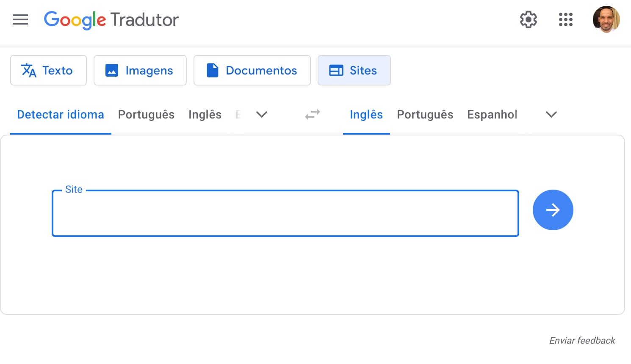The image size is (631, 364).
Task: Expand the target language list
Action: tap(551, 115)
